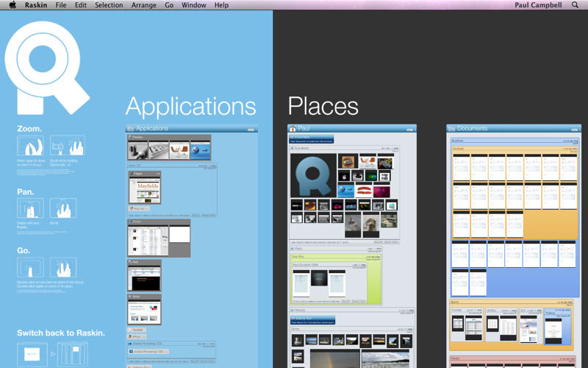Screen dimensions: 588x368
Task: Open the Go menu
Action: pyautogui.click(x=169, y=5)
